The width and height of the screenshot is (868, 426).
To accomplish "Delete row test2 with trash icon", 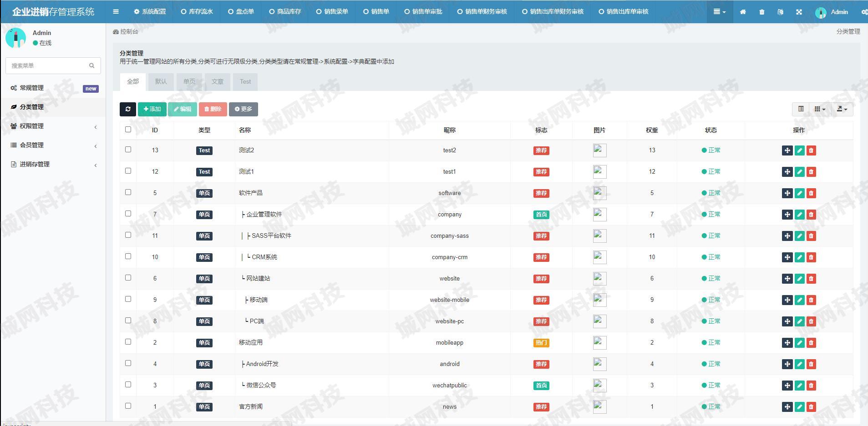I will (x=811, y=150).
